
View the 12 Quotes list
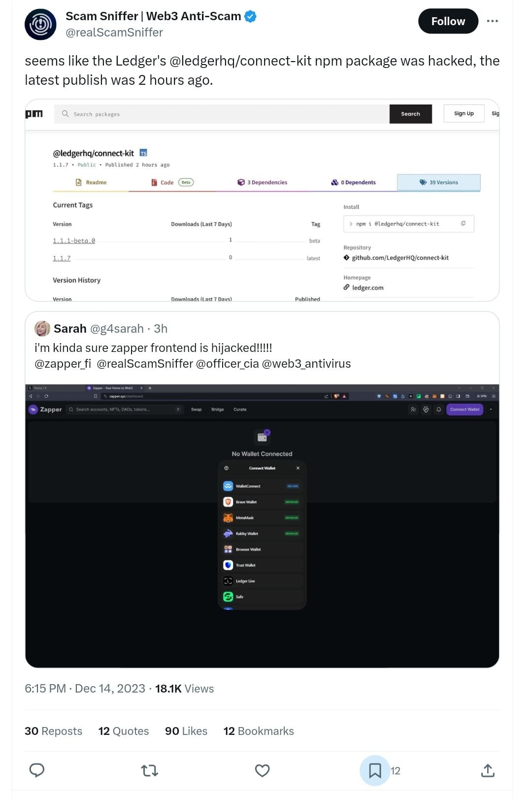[123, 731]
